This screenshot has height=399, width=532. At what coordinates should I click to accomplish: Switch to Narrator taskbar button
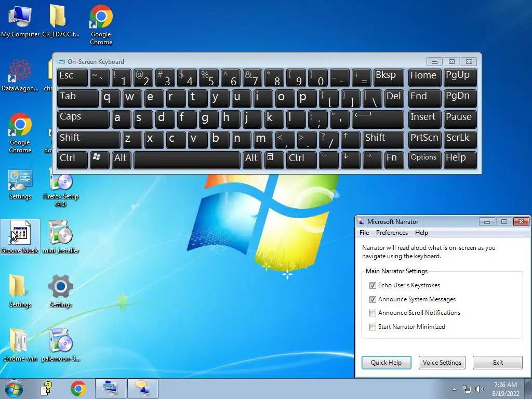pos(142,389)
